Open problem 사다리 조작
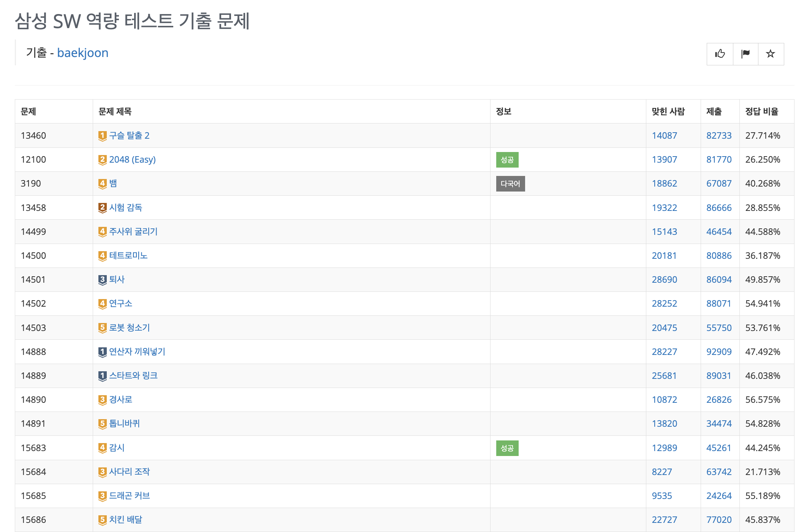Viewport: 804px width, 532px height. [x=129, y=472]
